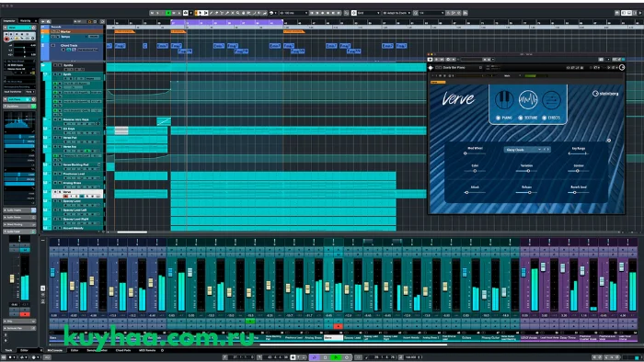Screen dimensions: 644x362
Task: Toggle the Effects power button in Verve
Action: point(545,119)
